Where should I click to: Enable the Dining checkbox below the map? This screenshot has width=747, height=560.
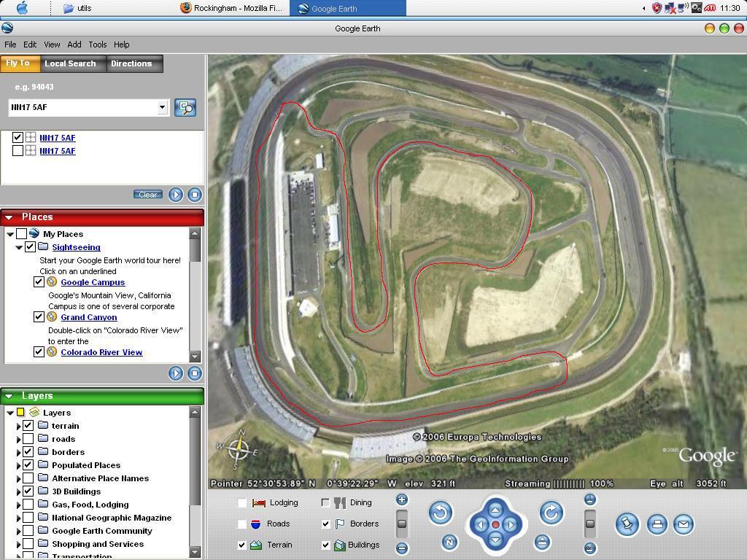pyautogui.click(x=326, y=503)
